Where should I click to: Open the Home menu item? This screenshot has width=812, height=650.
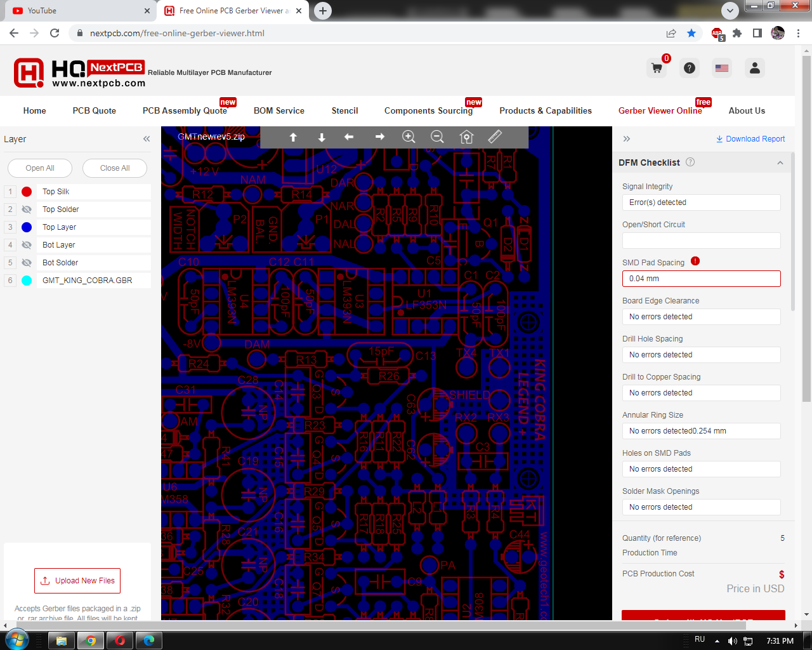35,110
